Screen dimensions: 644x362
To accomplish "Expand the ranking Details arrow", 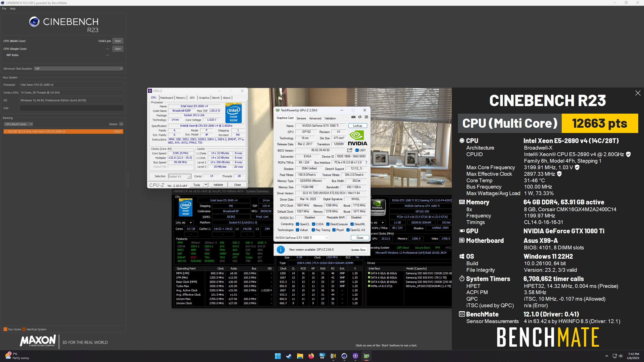I will point(121,124).
